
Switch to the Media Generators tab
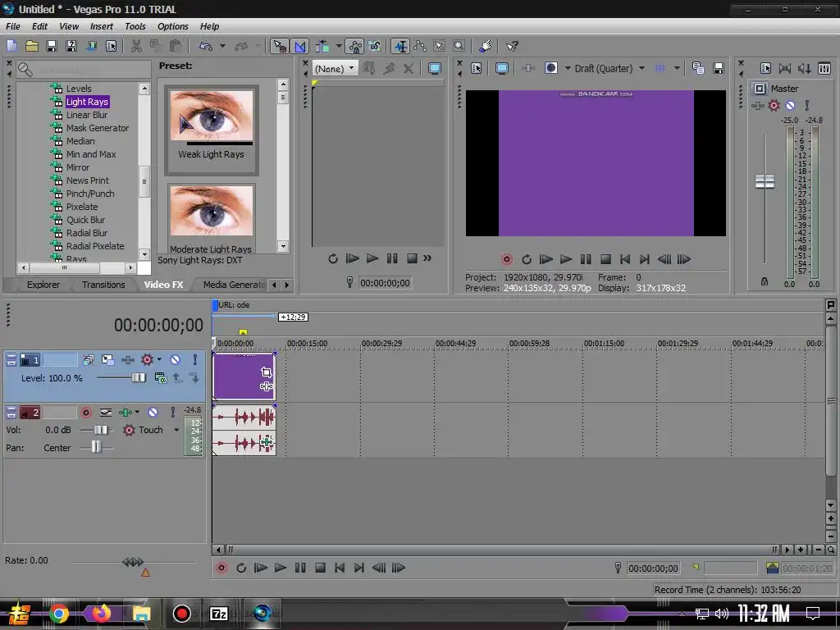[x=234, y=285]
